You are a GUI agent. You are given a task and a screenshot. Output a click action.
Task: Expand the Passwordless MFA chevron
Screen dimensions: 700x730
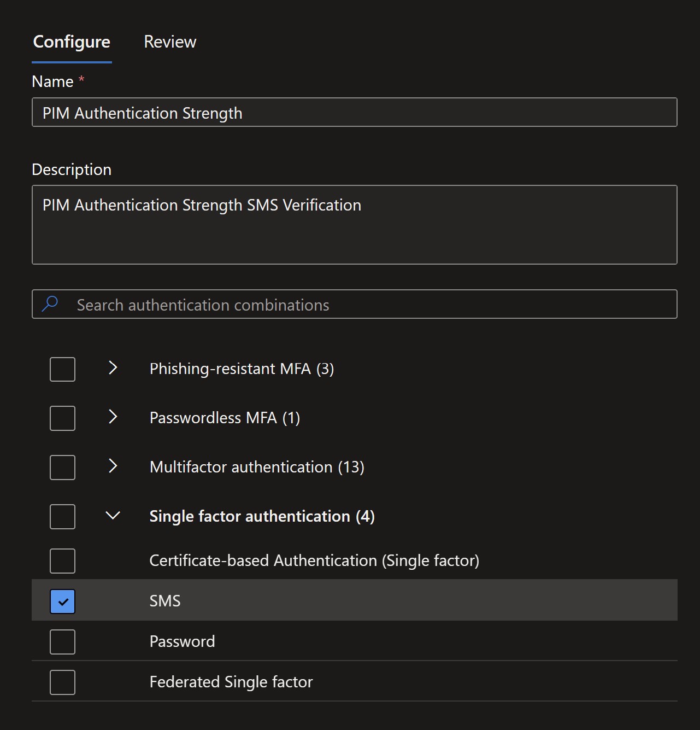pos(113,417)
